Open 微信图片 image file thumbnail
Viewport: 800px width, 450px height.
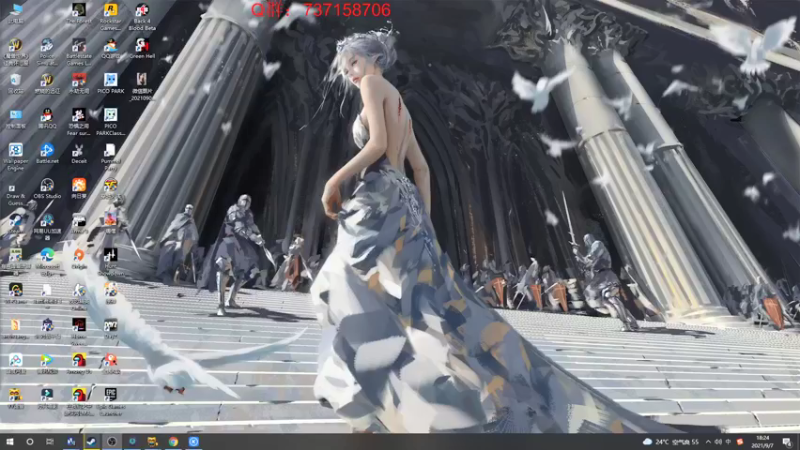tap(142, 86)
